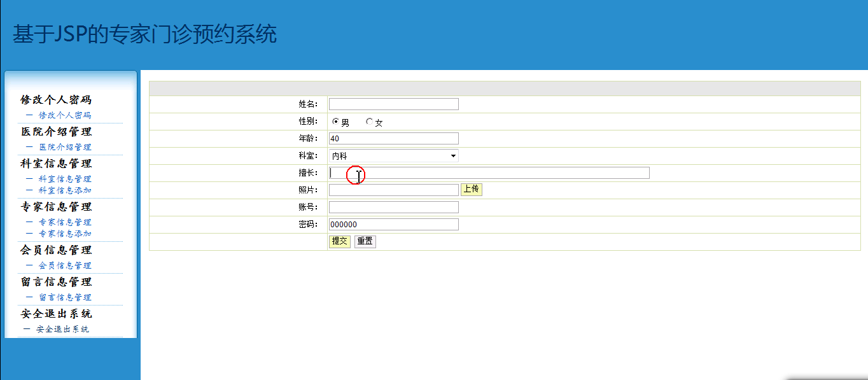This screenshot has height=380, width=868.
Task: Open the 修改个人密码 sub-link
Action: click(65, 115)
